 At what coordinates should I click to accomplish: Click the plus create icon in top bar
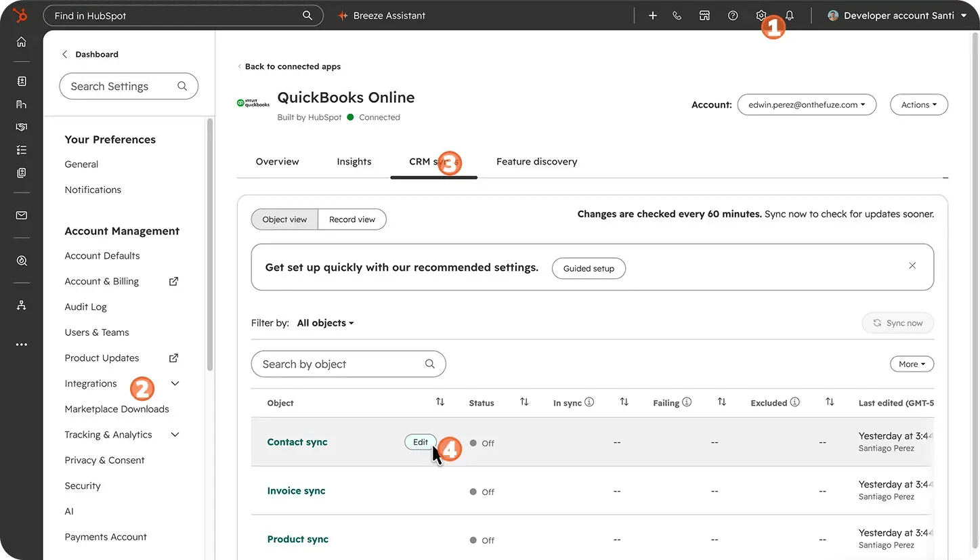(653, 16)
